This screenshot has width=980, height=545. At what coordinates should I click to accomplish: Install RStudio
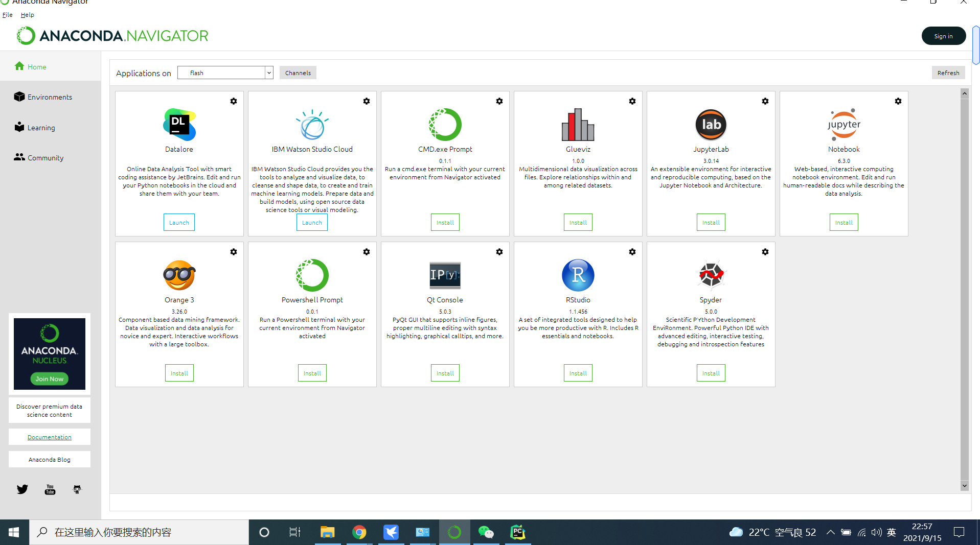578,373
